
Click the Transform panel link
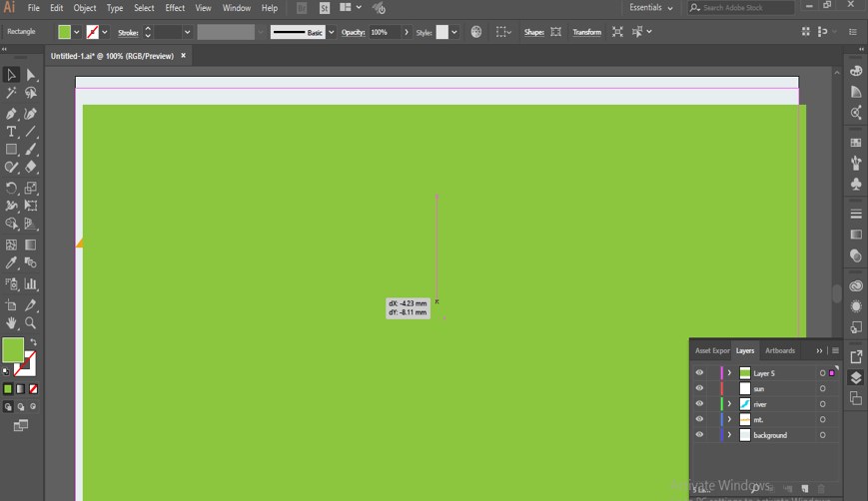tap(586, 32)
